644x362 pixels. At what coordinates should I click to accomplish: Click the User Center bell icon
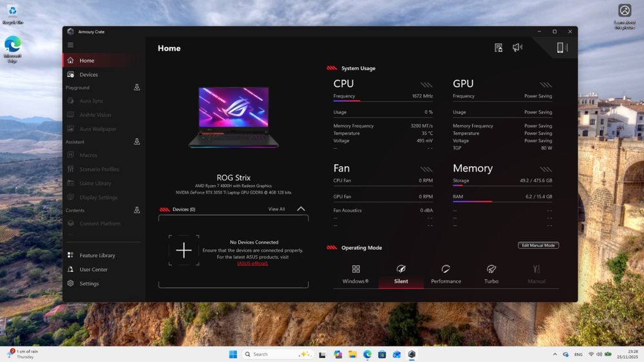pos(71,269)
